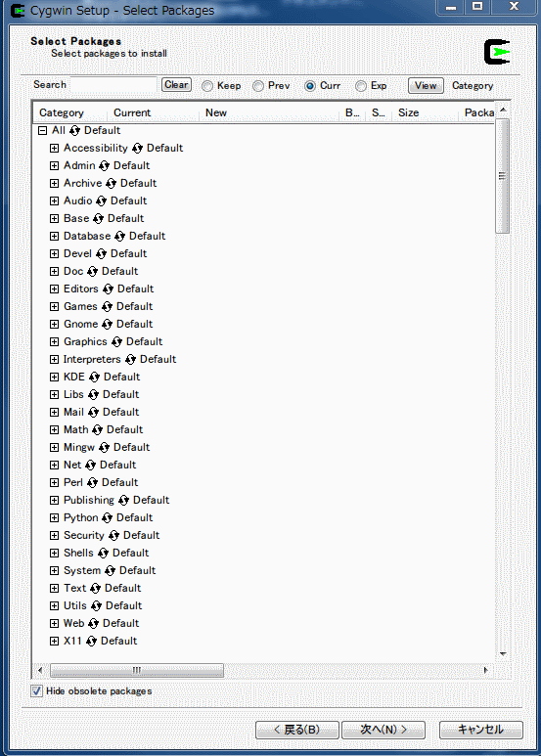Focus the Search text field

point(113,85)
